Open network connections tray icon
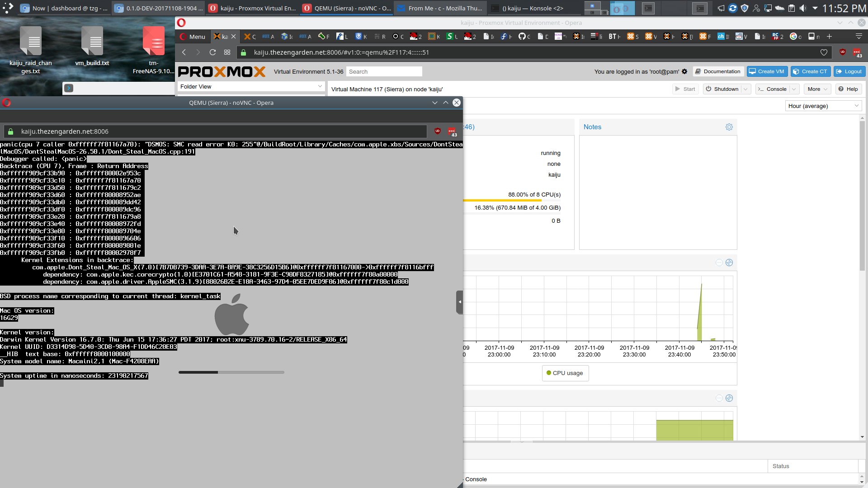868x488 pixels. 768,8
